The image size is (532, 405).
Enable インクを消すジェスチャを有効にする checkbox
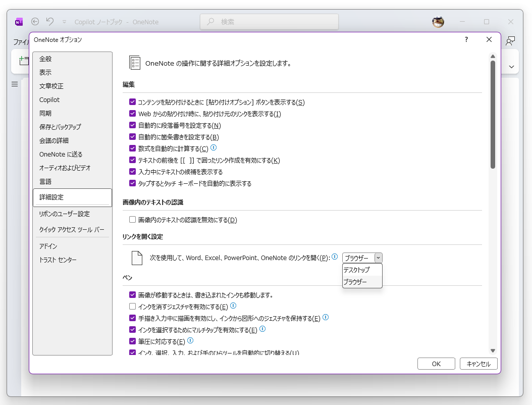click(132, 306)
